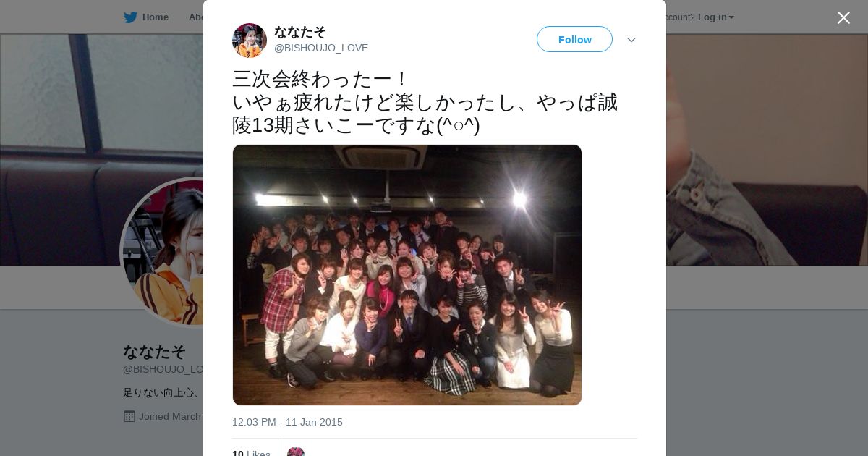Go to the About menu item
868x456 pixels.
tap(195, 17)
